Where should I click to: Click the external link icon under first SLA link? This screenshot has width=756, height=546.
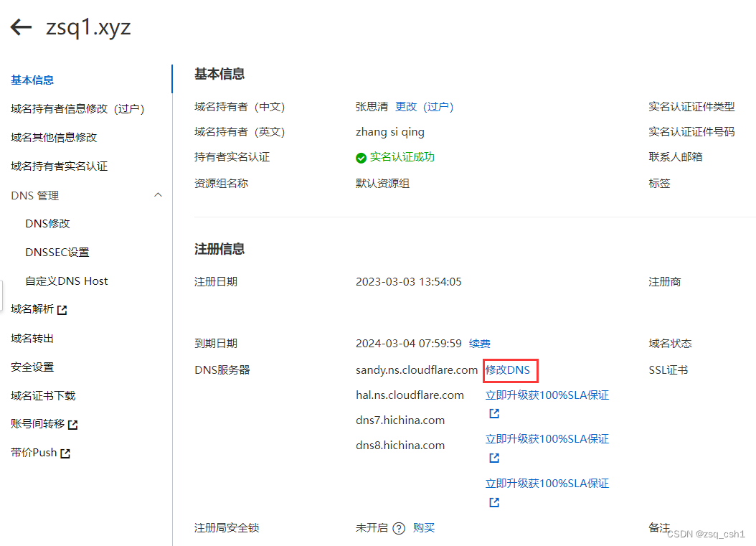click(x=493, y=413)
